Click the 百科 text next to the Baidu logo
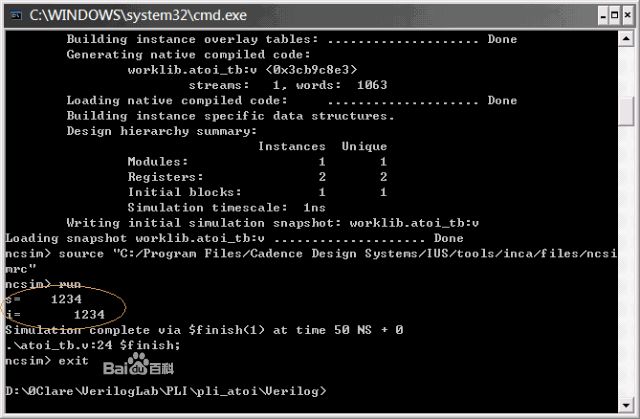This screenshot has width=640, height=419. pos(162,368)
